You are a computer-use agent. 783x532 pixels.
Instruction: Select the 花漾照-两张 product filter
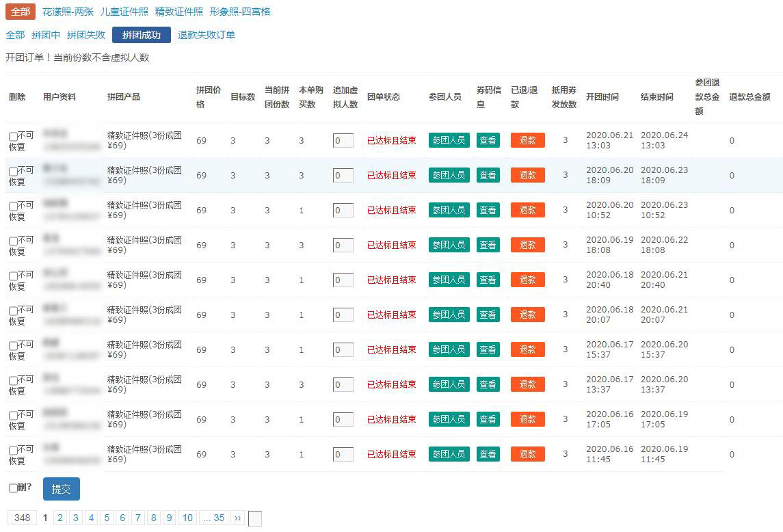click(x=68, y=12)
